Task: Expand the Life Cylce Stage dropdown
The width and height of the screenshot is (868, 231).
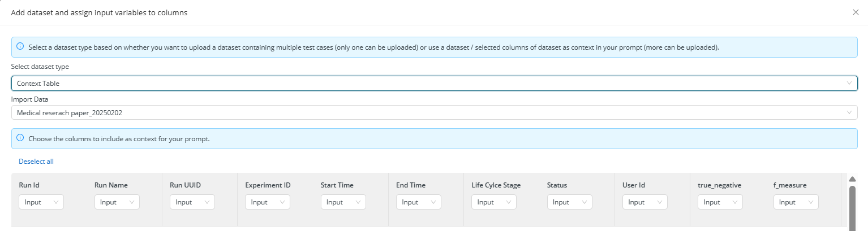Action: tap(494, 202)
